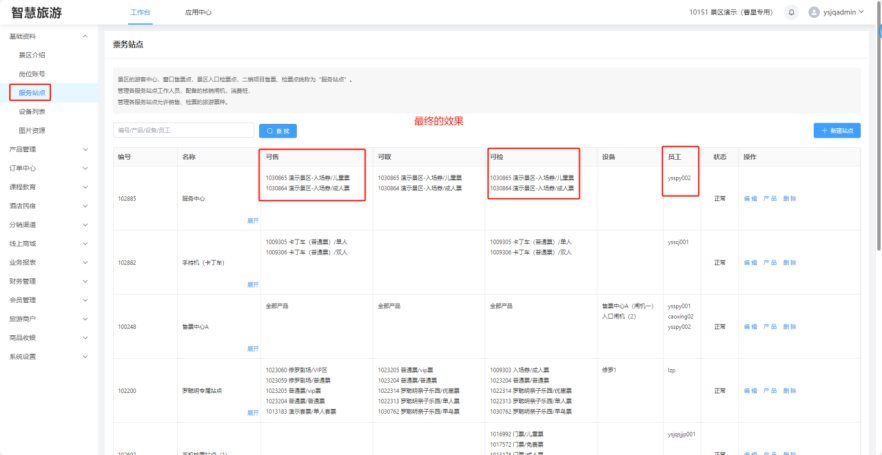882x455 pixels.
Task: Click 删除 for station 102882
Action: pyautogui.click(x=790, y=262)
